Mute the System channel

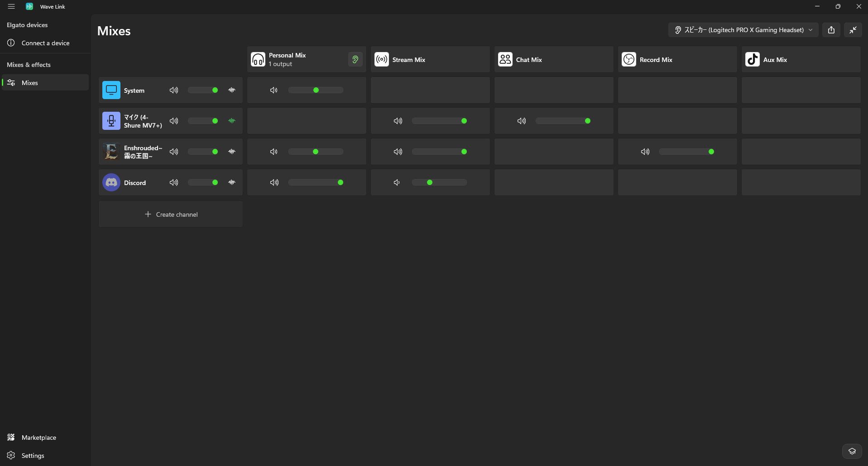click(x=174, y=90)
